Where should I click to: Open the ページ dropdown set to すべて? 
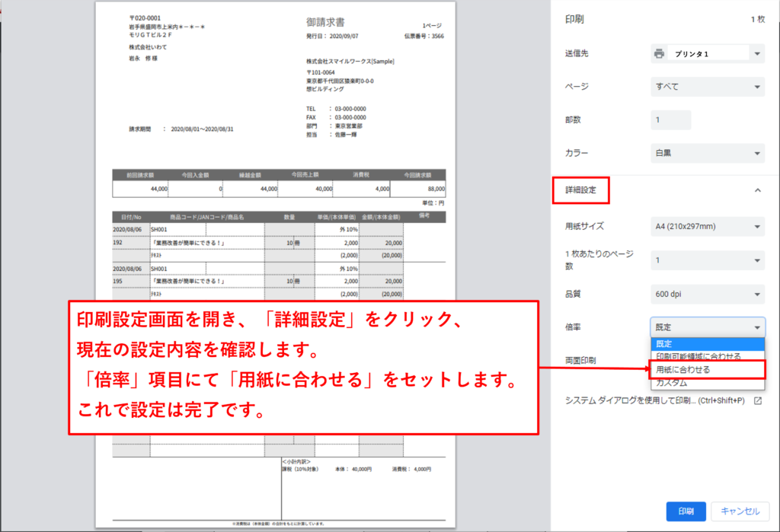point(708,87)
